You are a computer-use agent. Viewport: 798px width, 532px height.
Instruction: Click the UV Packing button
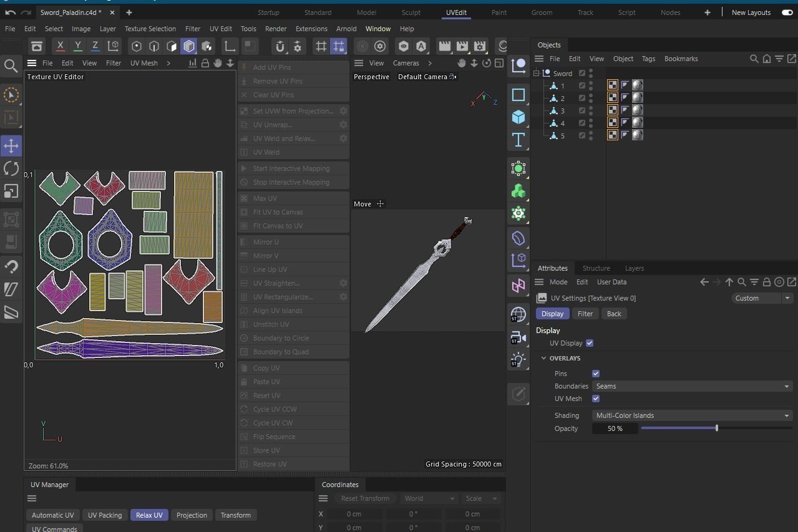coord(105,515)
